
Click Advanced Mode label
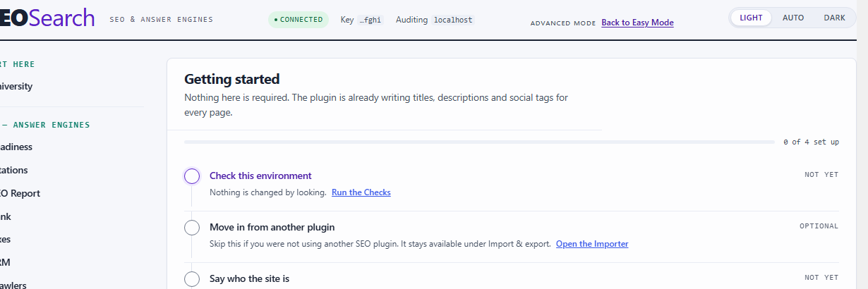tap(563, 23)
